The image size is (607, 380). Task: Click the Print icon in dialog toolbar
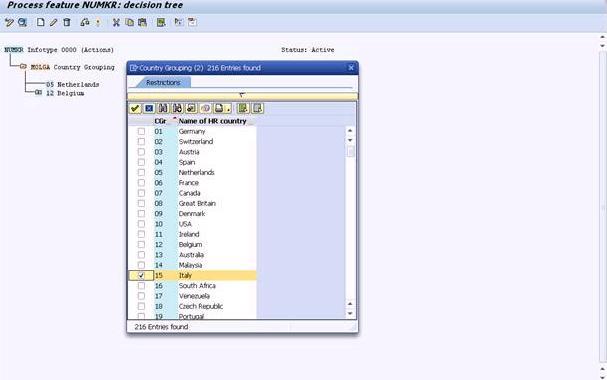pyautogui.click(x=219, y=108)
